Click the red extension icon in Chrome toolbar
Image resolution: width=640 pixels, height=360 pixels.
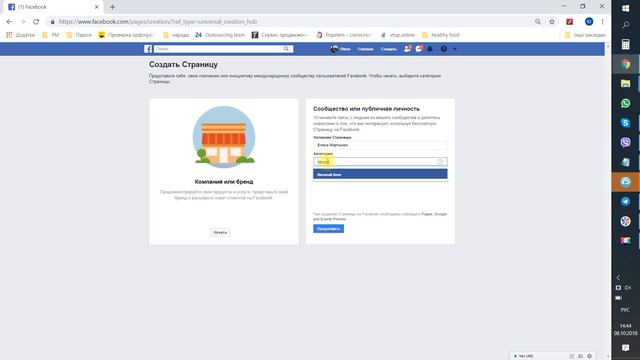(569, 22)
